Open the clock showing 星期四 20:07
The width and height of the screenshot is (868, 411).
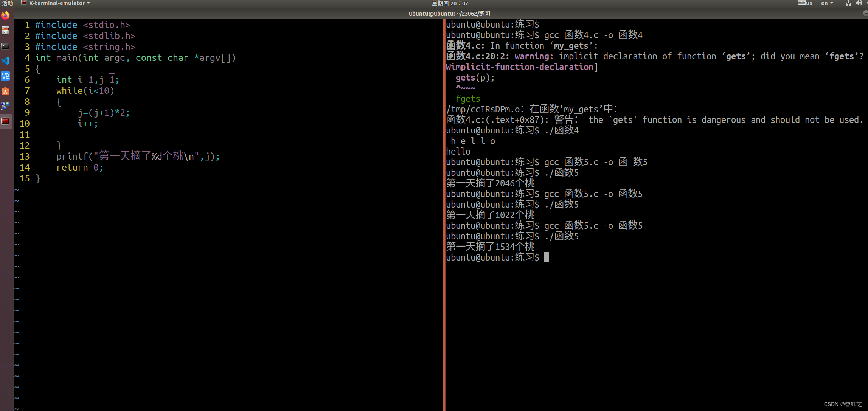[450, 3]
